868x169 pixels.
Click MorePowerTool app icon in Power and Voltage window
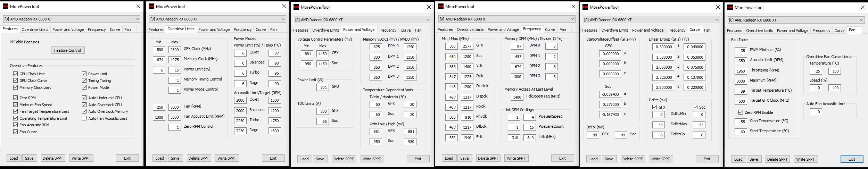(x=296, y=7)
